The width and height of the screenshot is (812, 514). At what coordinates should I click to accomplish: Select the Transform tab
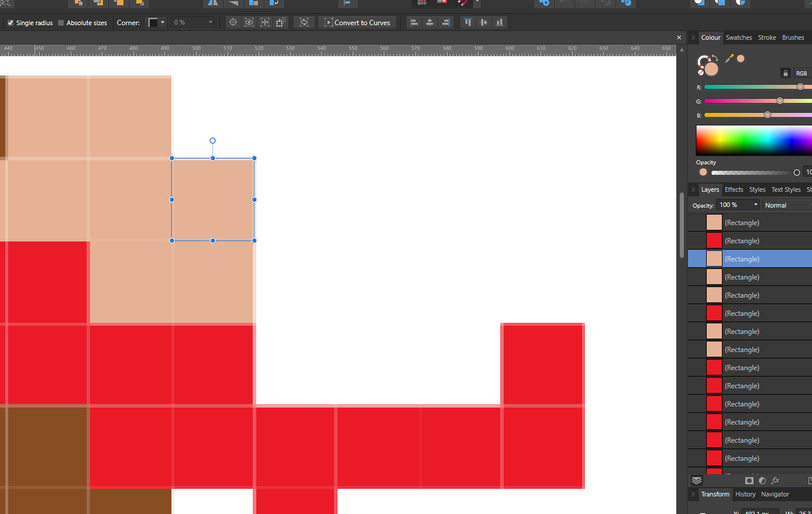click(715, 494)
